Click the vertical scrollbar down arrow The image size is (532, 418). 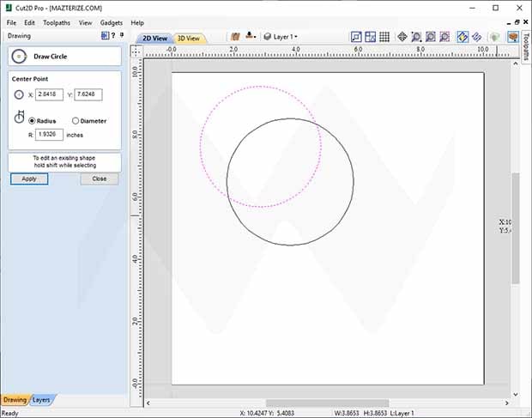516,394
